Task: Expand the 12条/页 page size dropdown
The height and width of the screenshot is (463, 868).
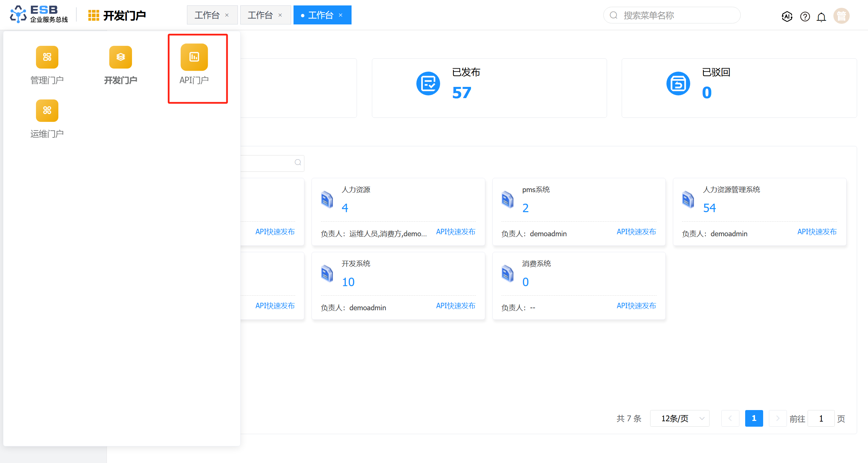Action: [680, 419]
